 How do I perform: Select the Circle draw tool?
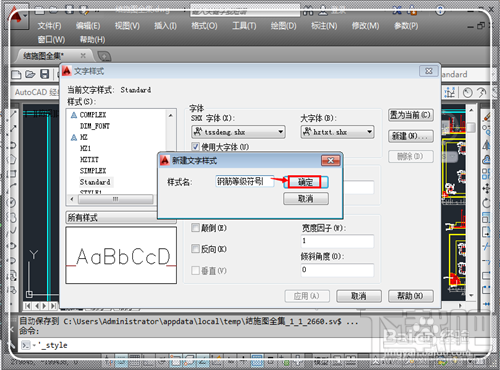(x=13, y=202)
